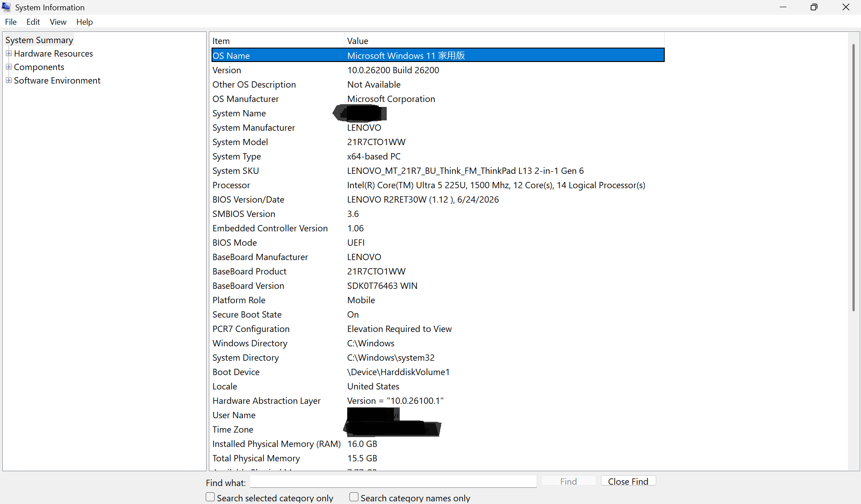Select the BaseBoard Version row

pyautogui.click(x=438, y=286)
